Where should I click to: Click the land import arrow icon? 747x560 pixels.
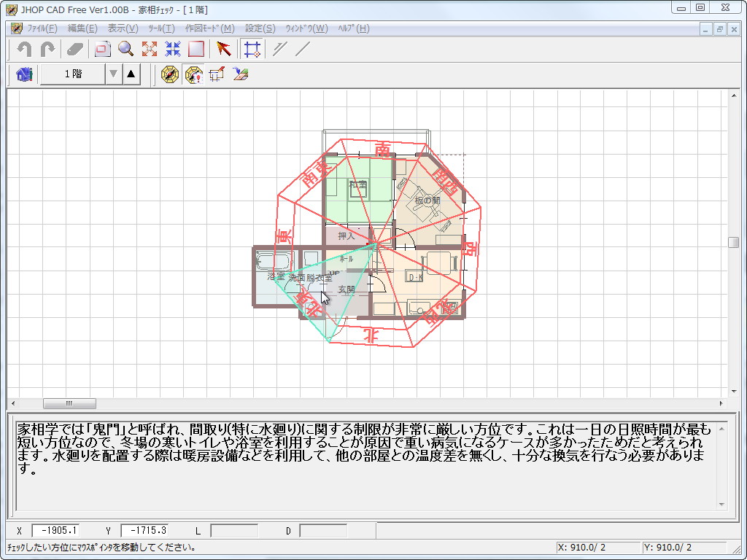click(241, 74)
